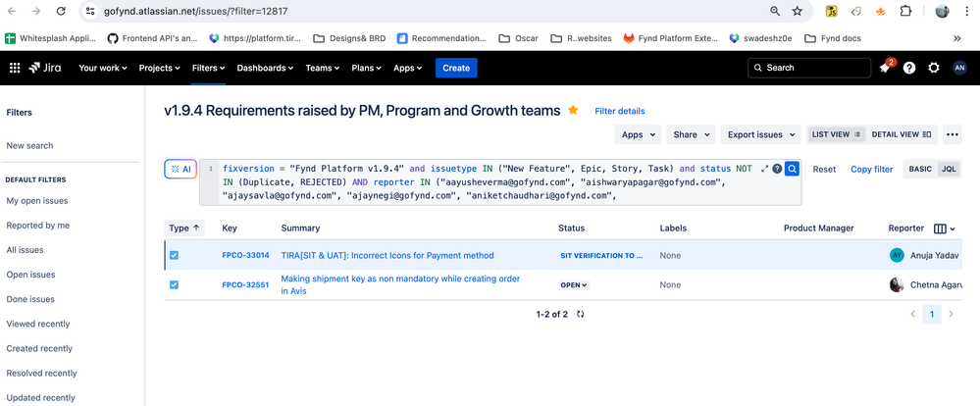Viewport: 980px width, 406px height.
Task: Change the OPEN status dropdown for FPCO-32551
Action: tap(574, 284)
